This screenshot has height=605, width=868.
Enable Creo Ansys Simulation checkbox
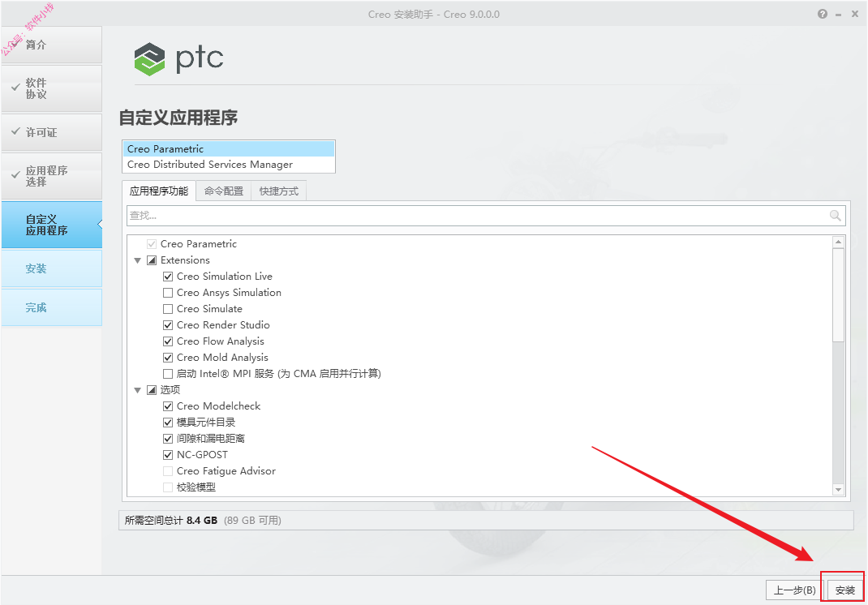coord(168,292)
